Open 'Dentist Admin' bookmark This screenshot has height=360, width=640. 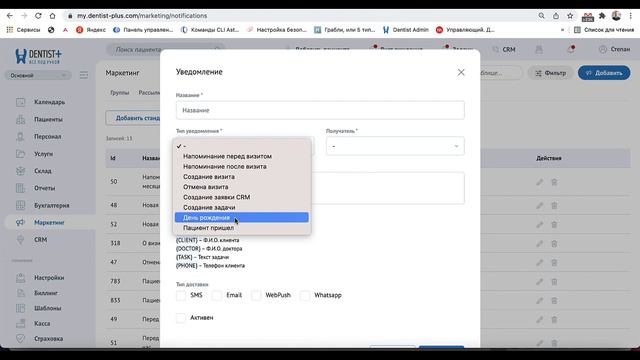pos(406,30)
